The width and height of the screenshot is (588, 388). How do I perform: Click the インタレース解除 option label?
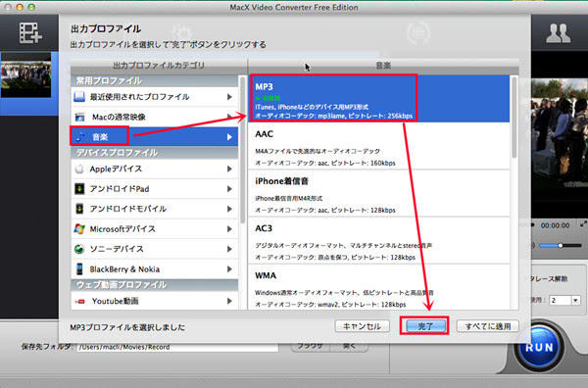point(549,279)
